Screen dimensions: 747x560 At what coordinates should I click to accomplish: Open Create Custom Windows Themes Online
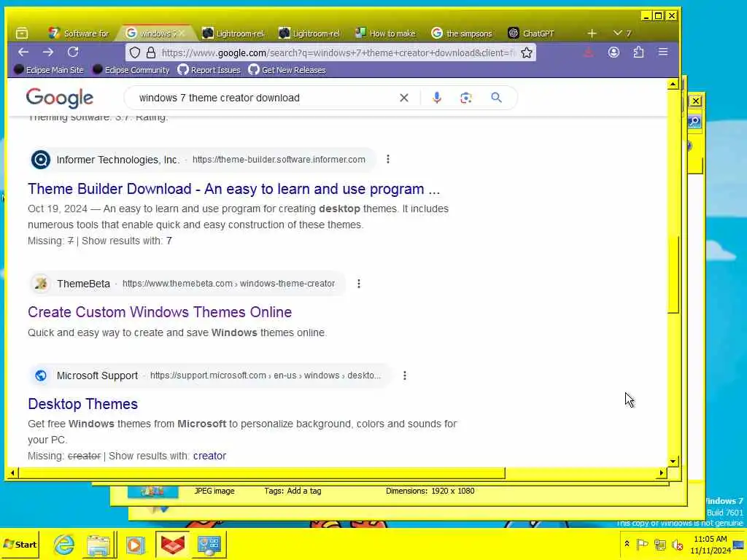coord(160,312)
